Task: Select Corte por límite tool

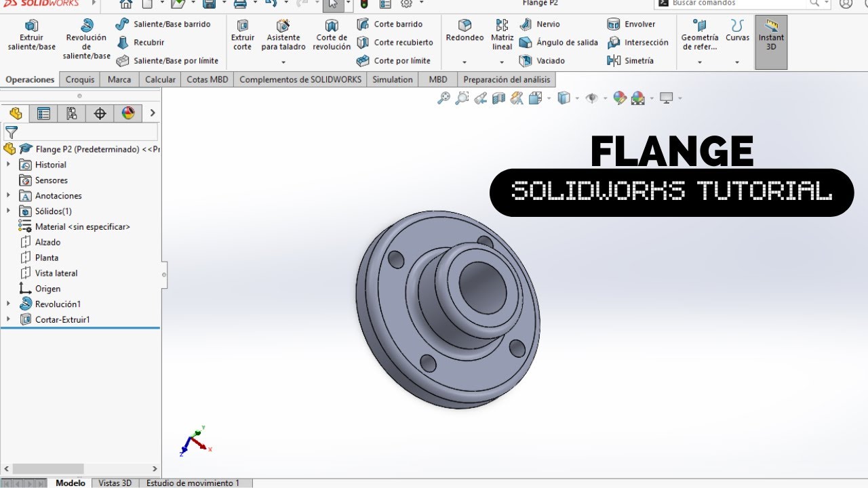Action: point(393,60)
